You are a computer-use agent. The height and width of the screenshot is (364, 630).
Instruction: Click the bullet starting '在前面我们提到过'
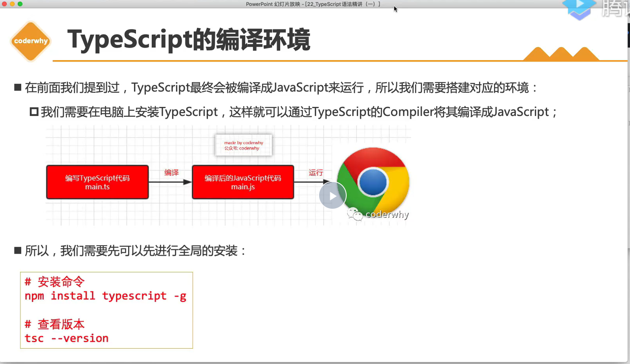coord(276,87)
